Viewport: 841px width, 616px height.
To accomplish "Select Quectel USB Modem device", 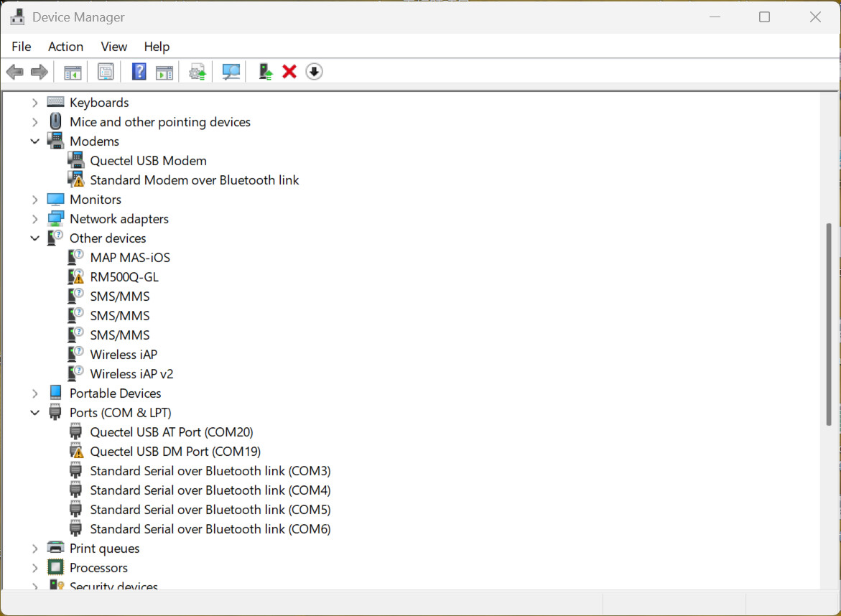I will pos(148,161).
